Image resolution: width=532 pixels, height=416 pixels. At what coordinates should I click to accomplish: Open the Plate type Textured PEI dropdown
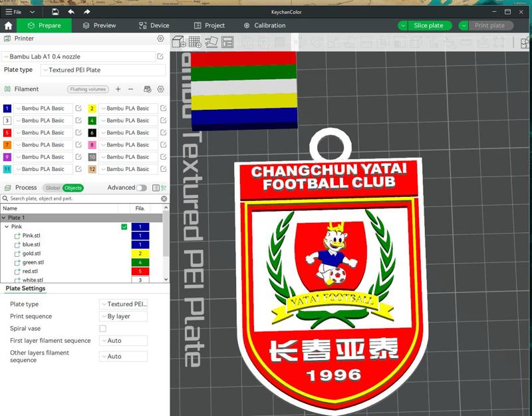(x=103, y=70)
